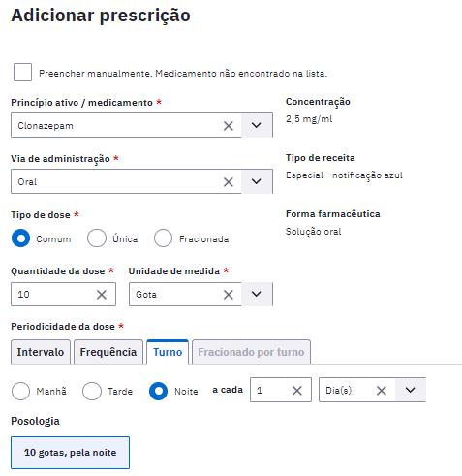
Task: Clear the dose quantity value 10
Action: 102,295
